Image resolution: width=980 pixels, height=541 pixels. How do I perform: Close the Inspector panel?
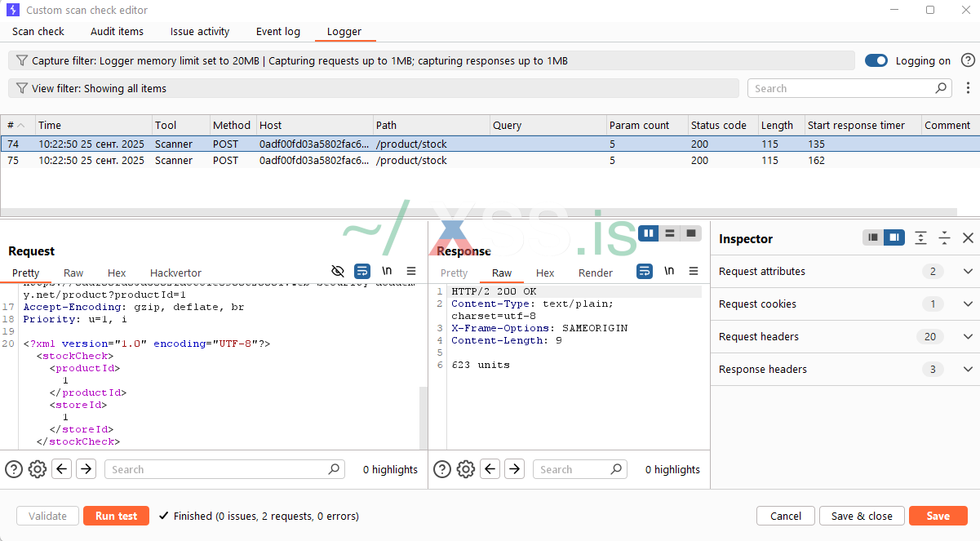968,238
